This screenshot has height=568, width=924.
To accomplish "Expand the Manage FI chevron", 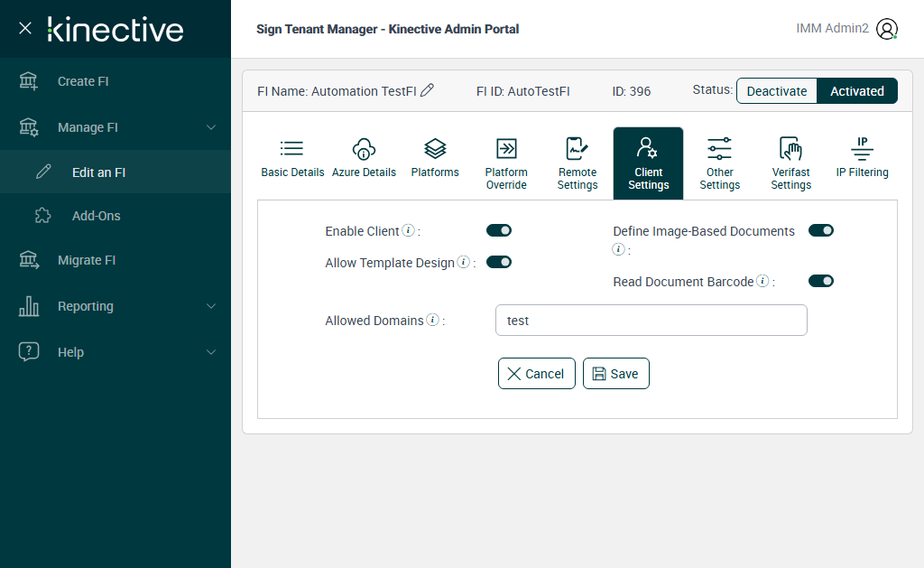I will (x=211, y=127).
